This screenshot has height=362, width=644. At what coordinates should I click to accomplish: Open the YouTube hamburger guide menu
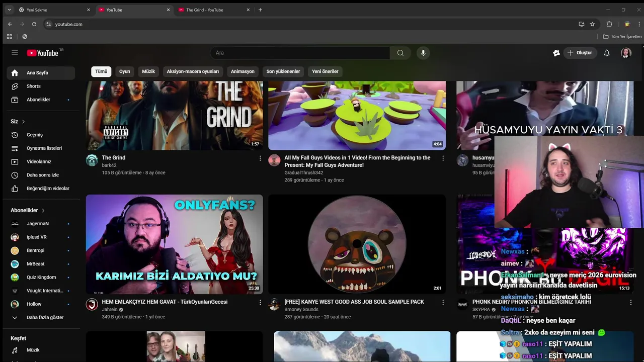coord(15,53)
